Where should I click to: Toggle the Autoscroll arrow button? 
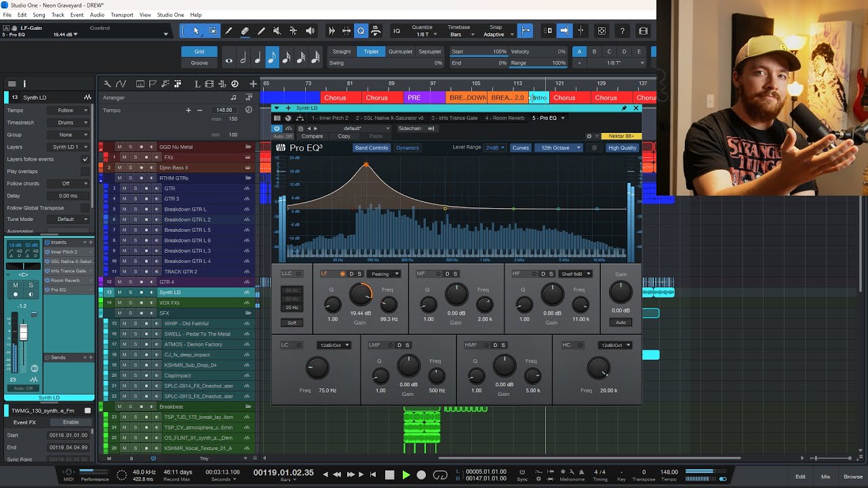click(x=564, y=31)
